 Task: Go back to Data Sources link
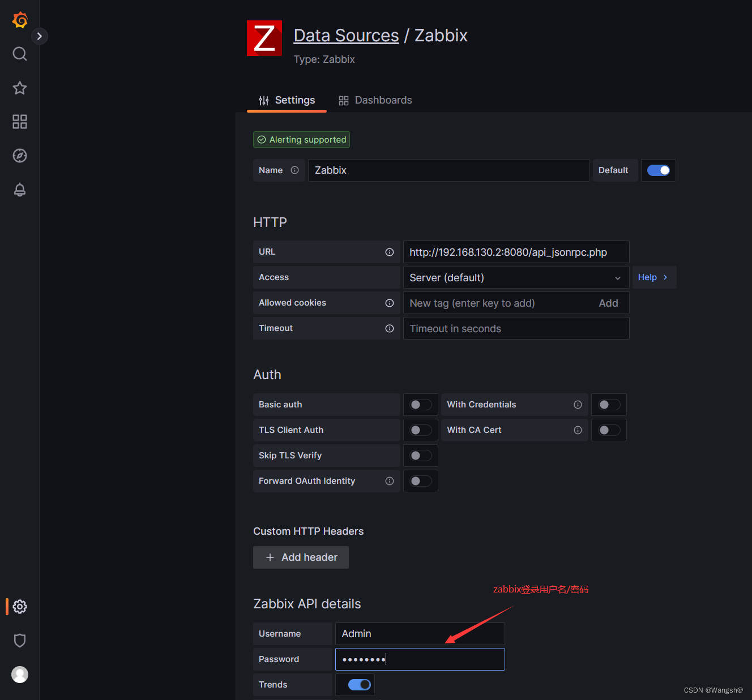click(346, 36)
